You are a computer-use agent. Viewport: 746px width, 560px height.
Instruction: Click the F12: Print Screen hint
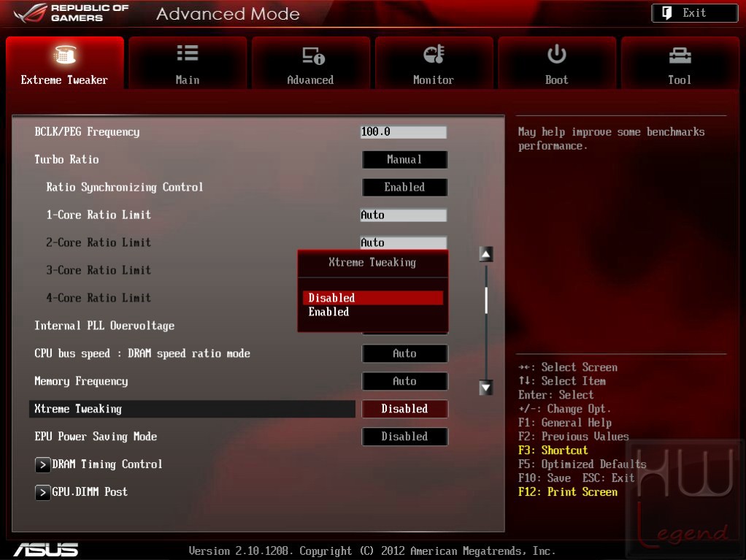pyautogui.click(x=568, y=492)
